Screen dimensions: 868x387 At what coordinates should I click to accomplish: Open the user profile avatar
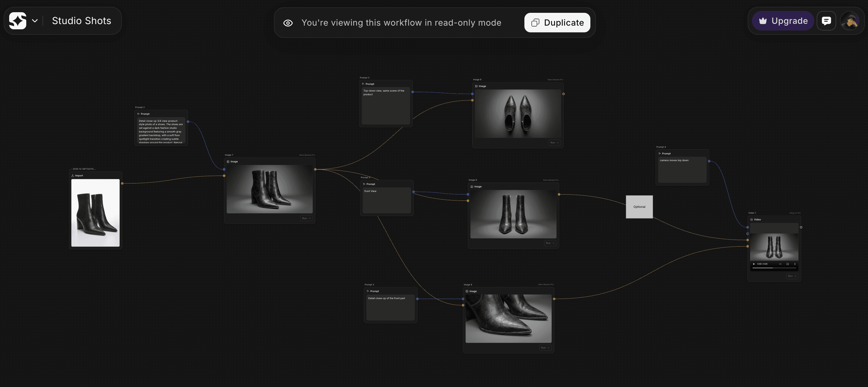point(850,21)
